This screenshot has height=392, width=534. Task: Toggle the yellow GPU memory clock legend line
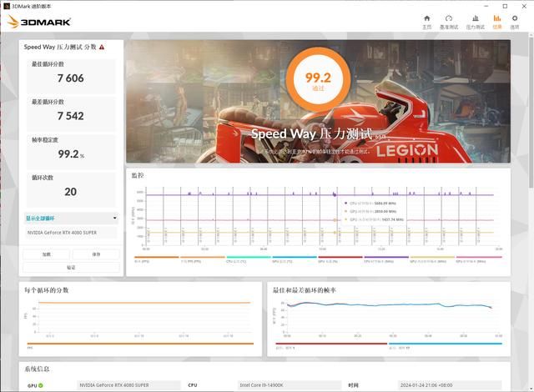pos(432,259)
